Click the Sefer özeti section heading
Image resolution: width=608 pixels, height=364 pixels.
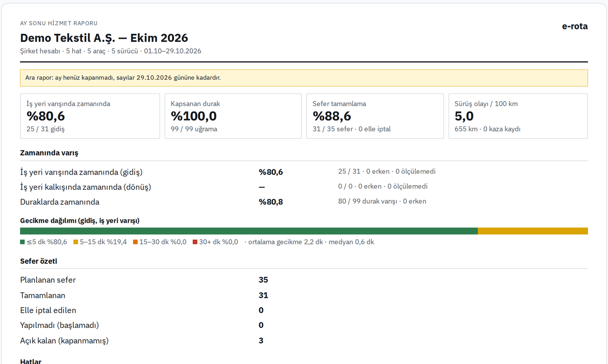(x=39, y=261)
